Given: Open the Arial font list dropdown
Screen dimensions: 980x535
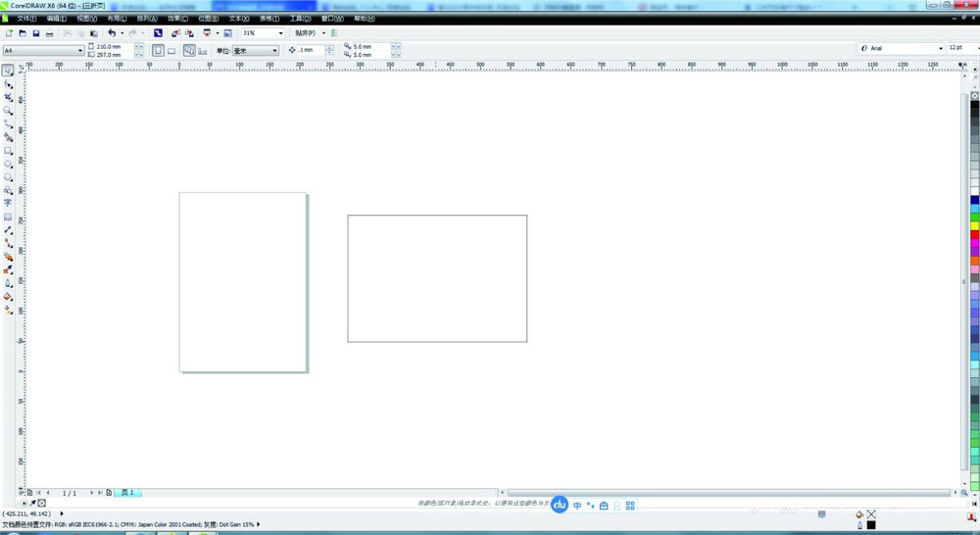Looking at the screenshot, I should point(940,48).
